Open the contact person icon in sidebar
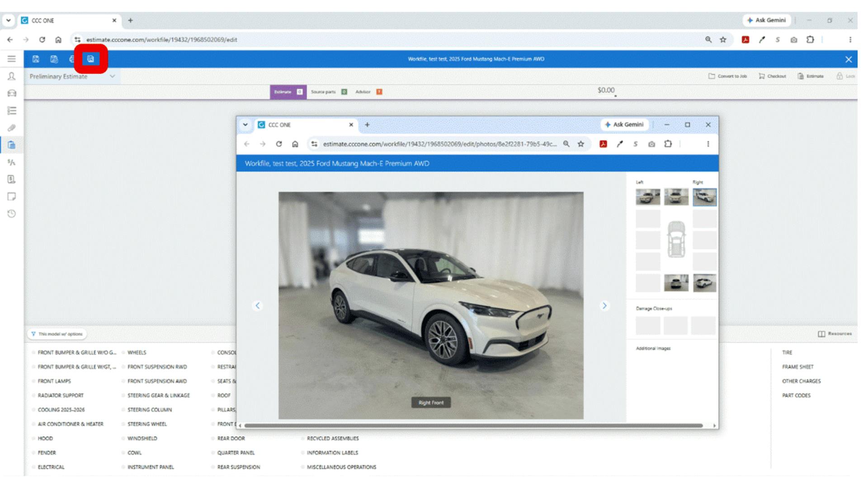Viewport: 868px width, 488px height. (x=12, y=76)
